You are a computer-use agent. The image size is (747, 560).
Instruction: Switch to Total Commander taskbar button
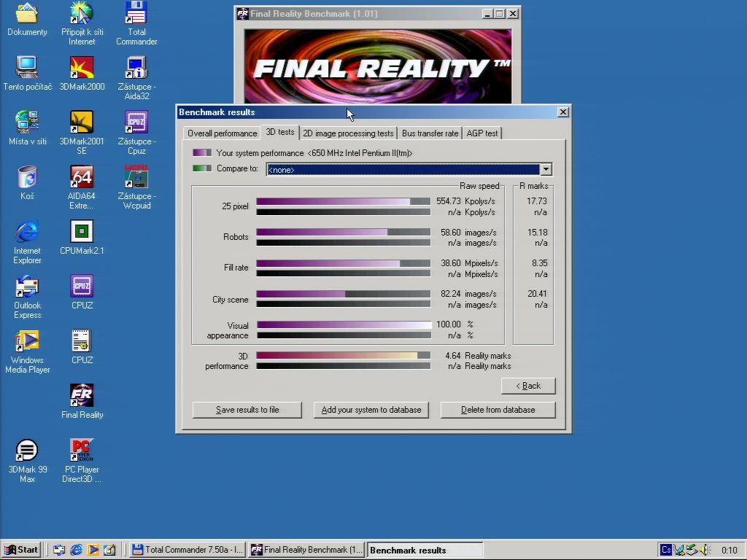tap(187, 550)
